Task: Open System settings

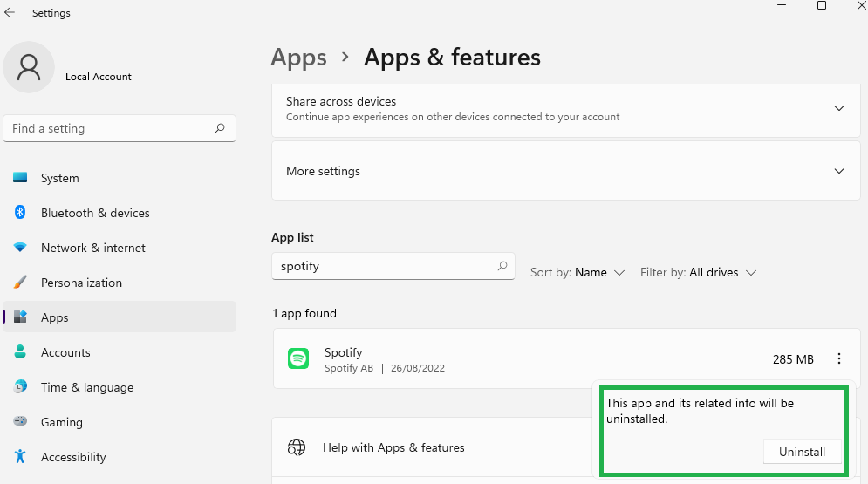Action: [120, 178]
